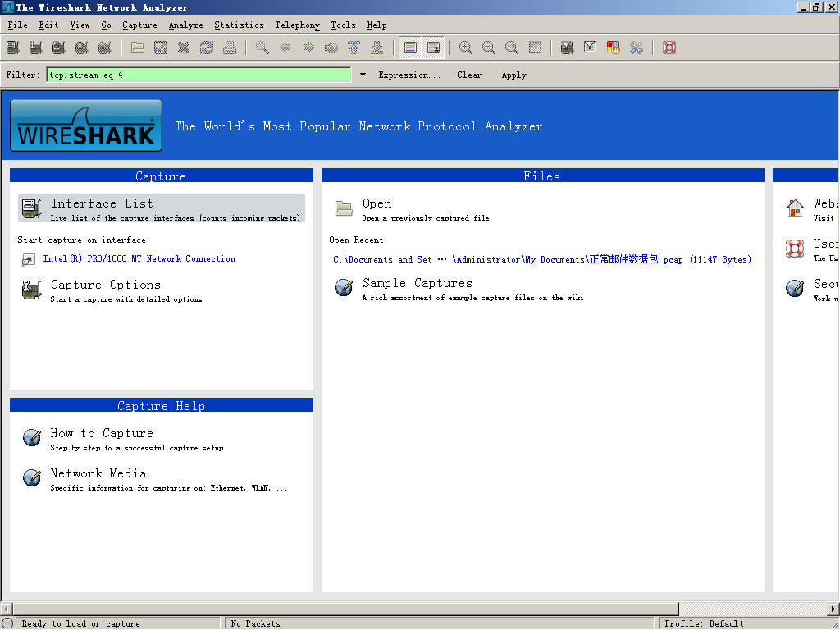Image resolution: width=840 pixels, height=630 pixels.
Task: Click the start capture toolbar icon
Action: click(x=59, y=48)
